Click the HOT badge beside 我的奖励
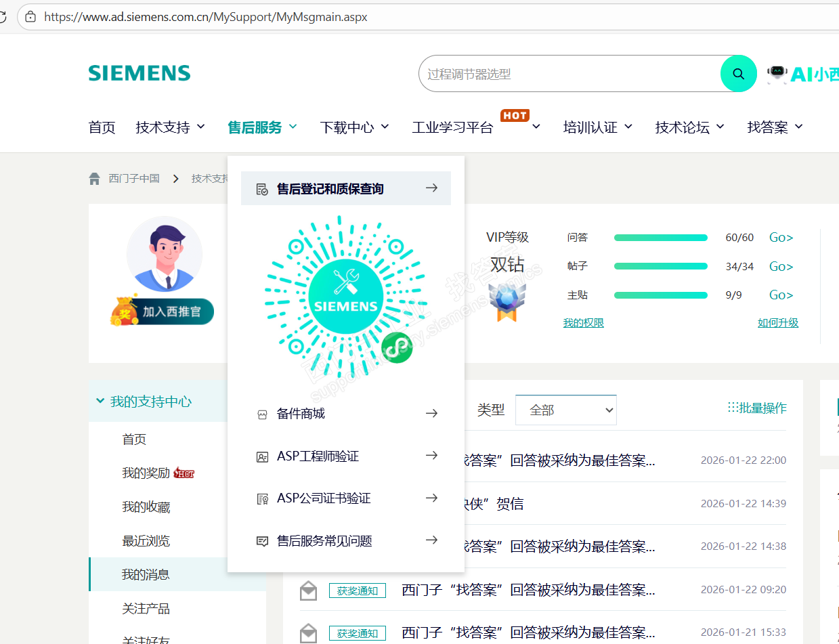The image size is (839, 644). [x=184, y=473]
